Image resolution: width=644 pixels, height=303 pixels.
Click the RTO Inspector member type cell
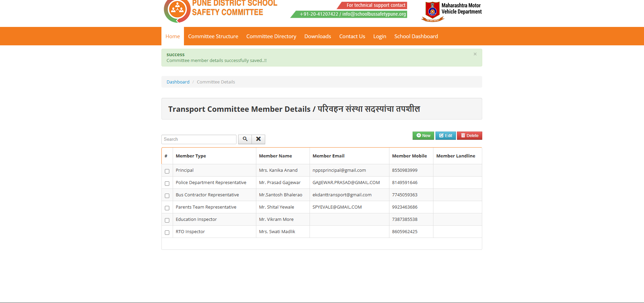pos(214,231)
